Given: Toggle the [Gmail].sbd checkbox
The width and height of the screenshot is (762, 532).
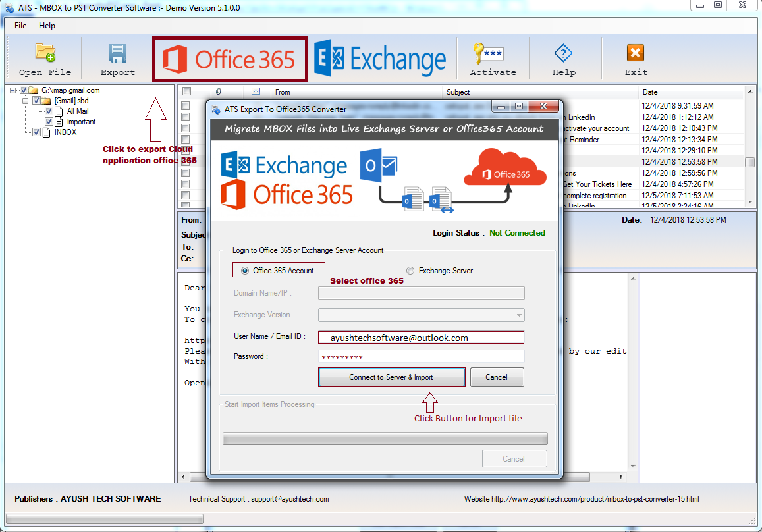Looking at the screenshot, I should [x=36, y=101].
